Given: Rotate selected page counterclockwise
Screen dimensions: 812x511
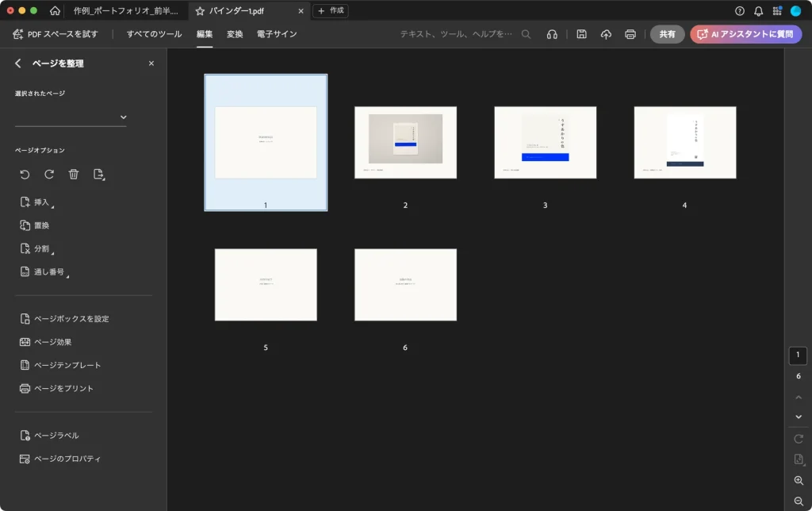Looking at the screenshot, I should (x=25, y=174).
